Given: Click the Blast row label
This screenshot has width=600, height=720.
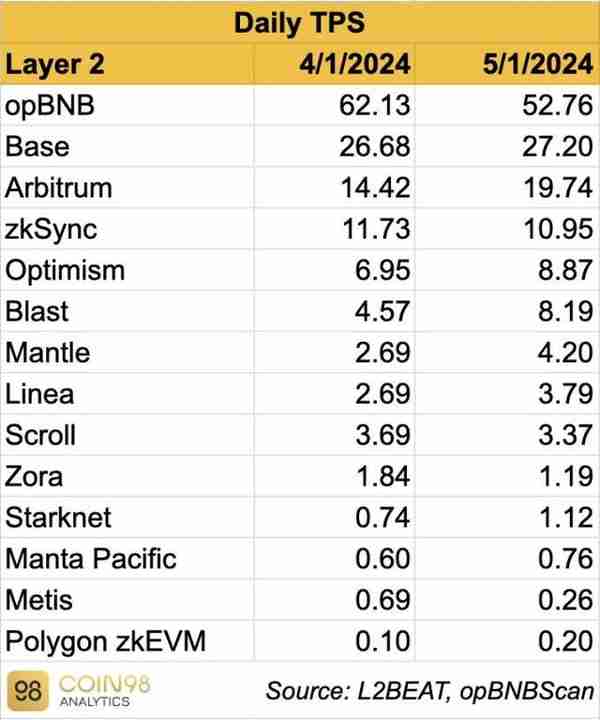Looking at the screenshot, I should coord(37,311).
